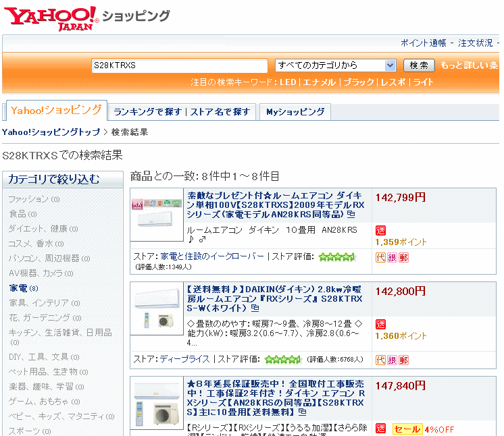
Task: Click the ゲーム、おもちゃ (0) category text
Action: pyautogui.click(x=44, y=402)
